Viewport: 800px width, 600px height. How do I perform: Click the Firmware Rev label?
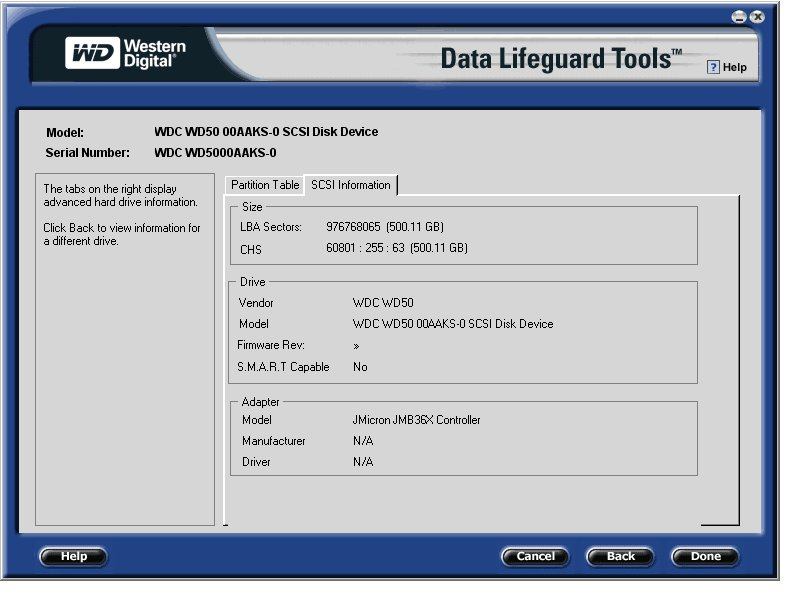pyautogui.click(x=271, y=345)
